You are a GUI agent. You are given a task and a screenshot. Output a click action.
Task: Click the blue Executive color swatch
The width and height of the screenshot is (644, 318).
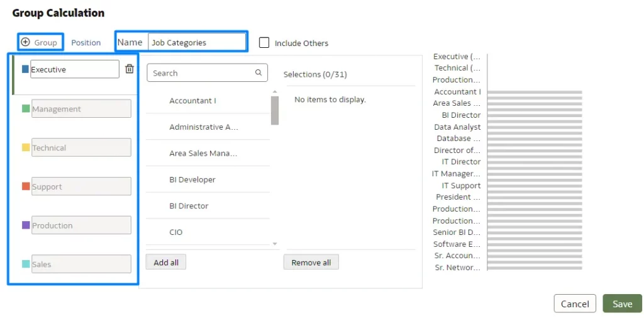(26, 69)
